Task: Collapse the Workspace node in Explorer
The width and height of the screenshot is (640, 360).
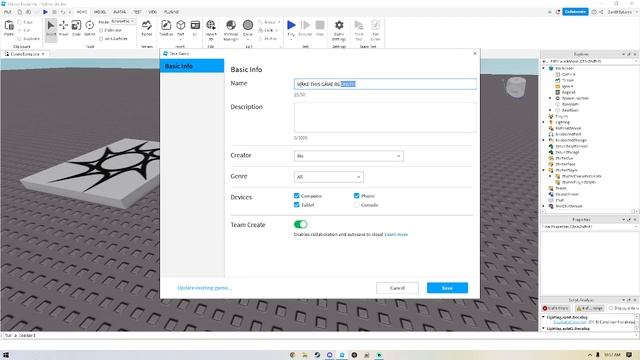Action: 544,68
